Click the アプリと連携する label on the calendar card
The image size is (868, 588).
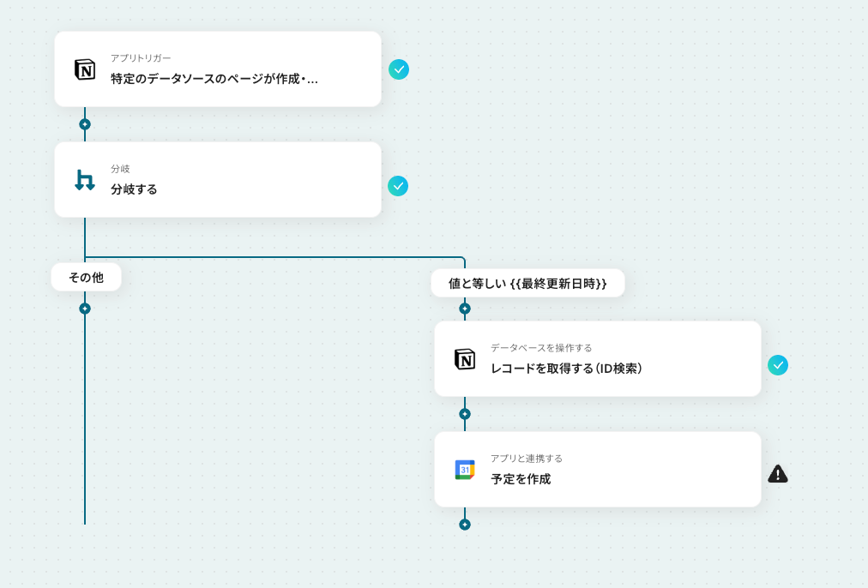526,459
